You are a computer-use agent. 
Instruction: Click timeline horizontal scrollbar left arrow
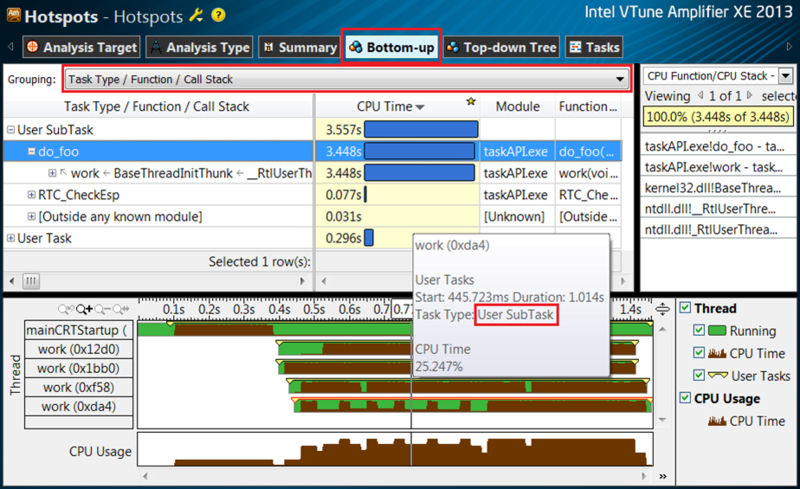point(145,476)
